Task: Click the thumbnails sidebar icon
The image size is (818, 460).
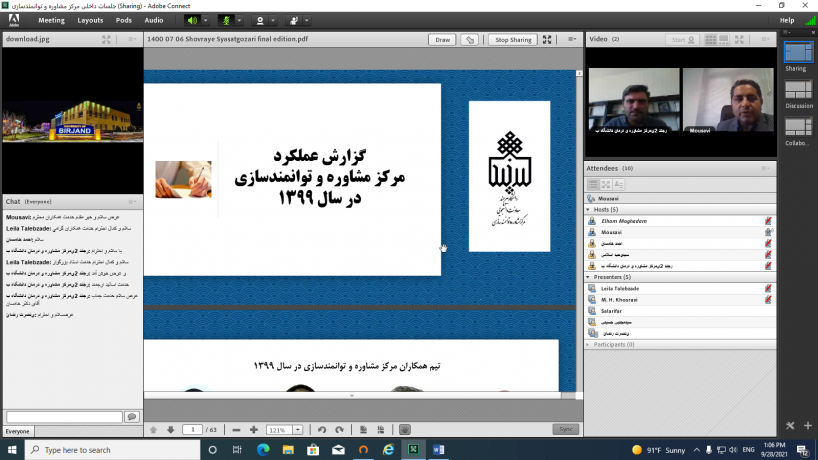Action: [381, 430]
